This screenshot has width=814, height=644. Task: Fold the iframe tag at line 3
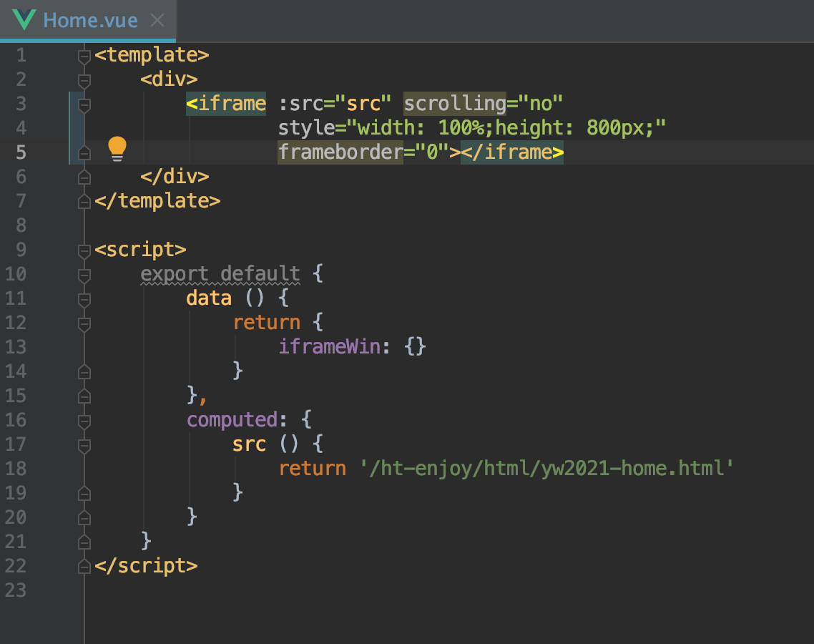(x=84, y=104)
